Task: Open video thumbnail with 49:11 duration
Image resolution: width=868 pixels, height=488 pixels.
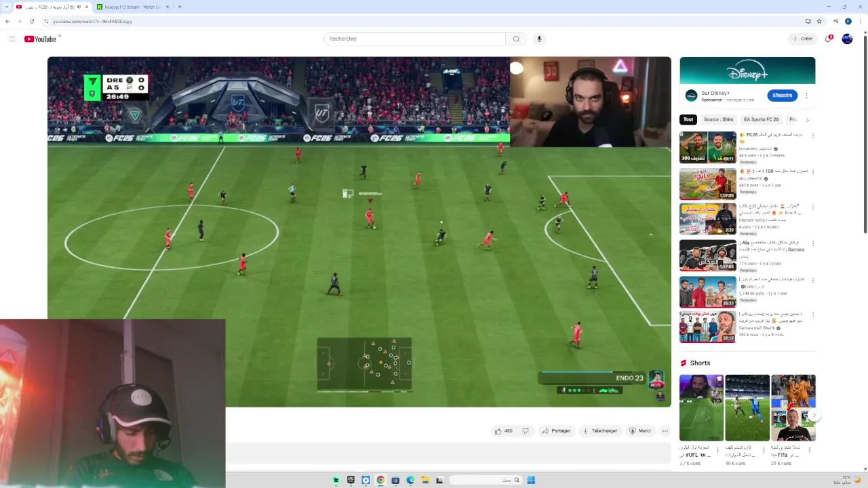Action: coord(708,147)
